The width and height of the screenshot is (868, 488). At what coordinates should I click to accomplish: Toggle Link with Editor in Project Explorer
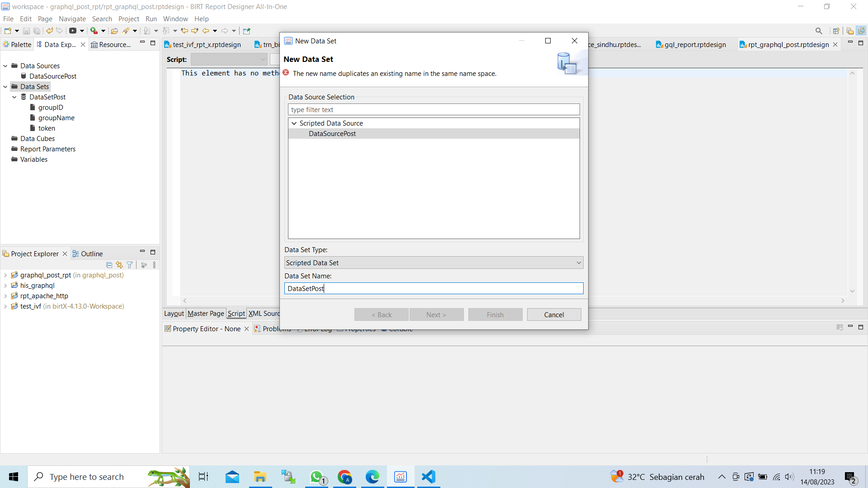(x=119, y=265)
